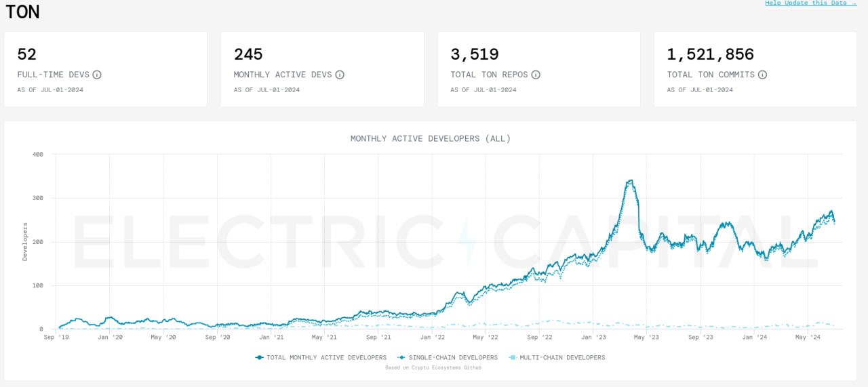Image resolution: width=868 pixels, height=387 pixels.
Task: Click info icon next to Total TON Repos
Action: (536, 75)
